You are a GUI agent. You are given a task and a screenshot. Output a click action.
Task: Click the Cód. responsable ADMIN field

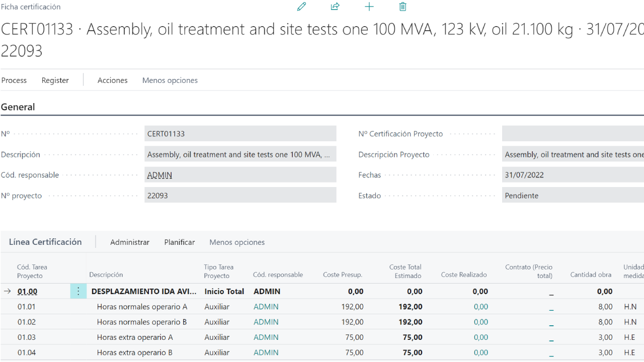point(240,175)
